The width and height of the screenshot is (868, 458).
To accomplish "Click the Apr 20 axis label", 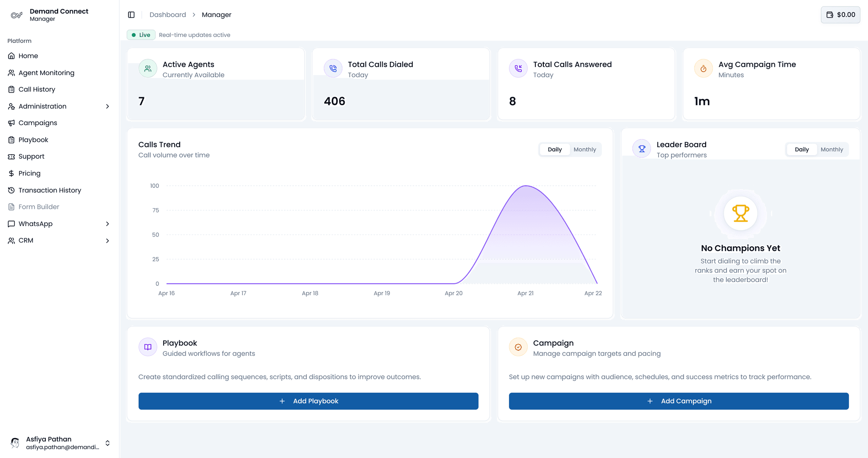I will tap(453, 293).
